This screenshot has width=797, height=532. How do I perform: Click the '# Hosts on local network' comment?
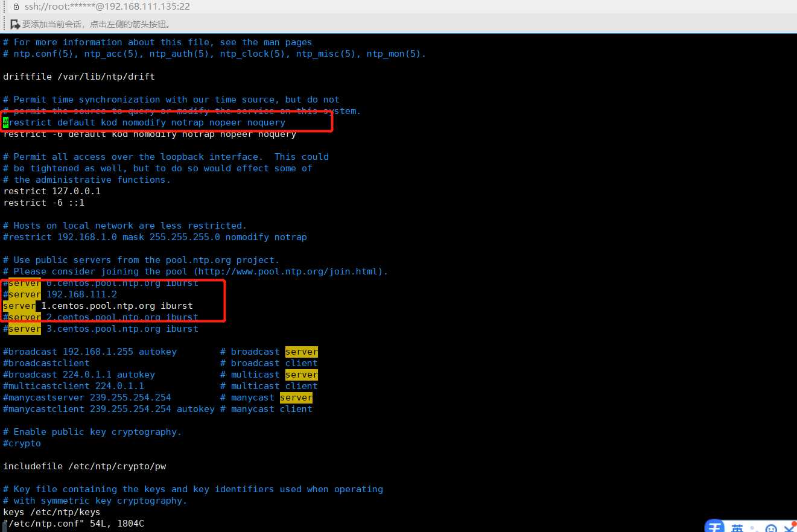point(125,226)
